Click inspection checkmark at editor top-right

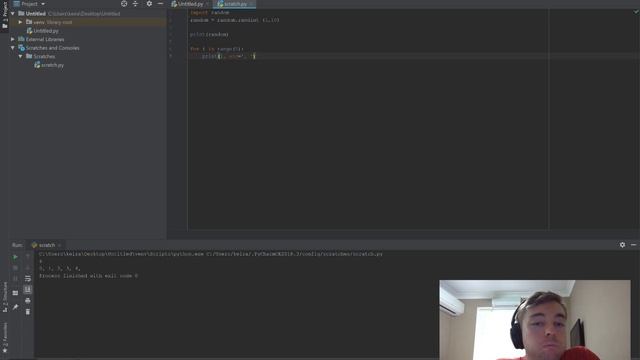click(x=636, y=12)
